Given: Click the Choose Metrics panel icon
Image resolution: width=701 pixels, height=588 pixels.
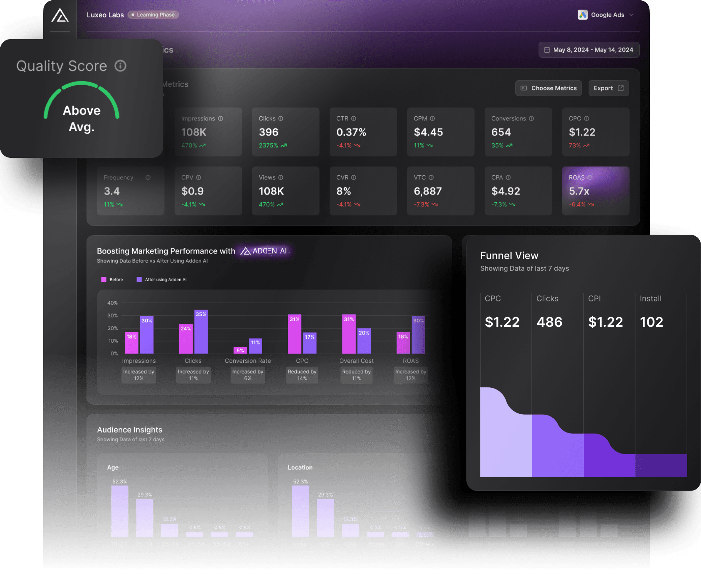Looking at the screenshot, I should [x=524, y=88].
